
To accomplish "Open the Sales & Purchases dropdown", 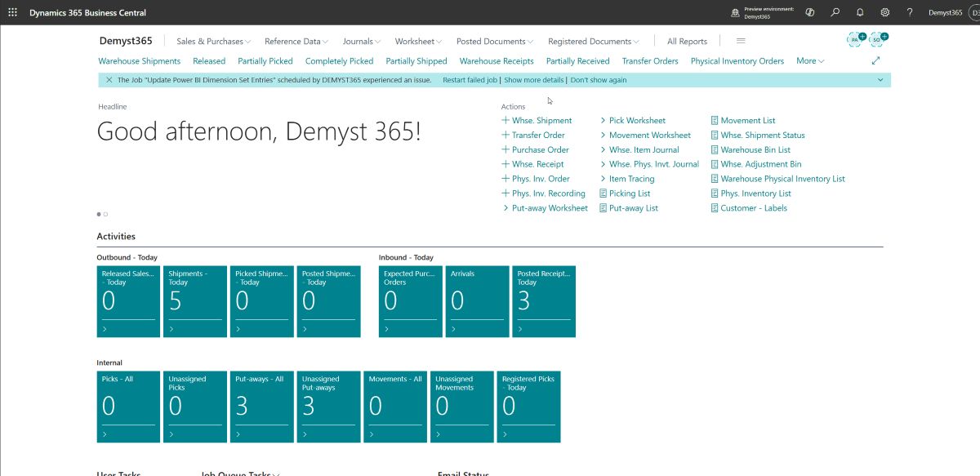I will coord(214,41).
